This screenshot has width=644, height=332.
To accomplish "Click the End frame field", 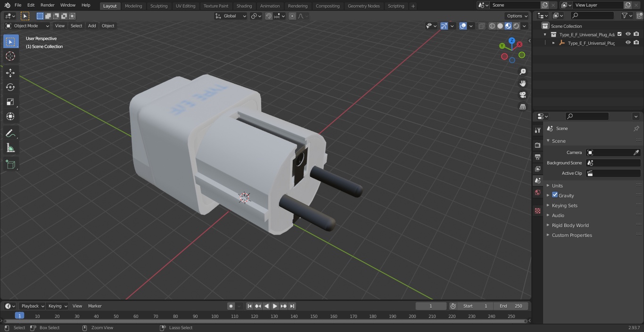I will tap(511, 306).
